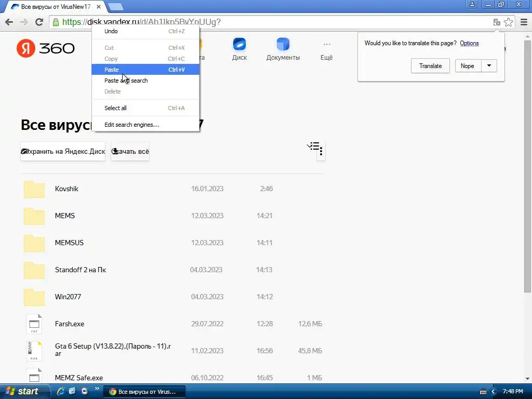
Task: Open the MEMS folder icon
Action: (34, 216)
